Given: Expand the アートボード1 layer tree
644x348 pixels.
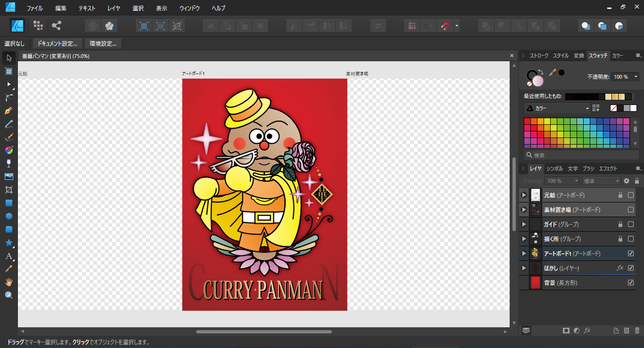Looking at the screenshot, I should pyautogui.click(x=523, y=253).
